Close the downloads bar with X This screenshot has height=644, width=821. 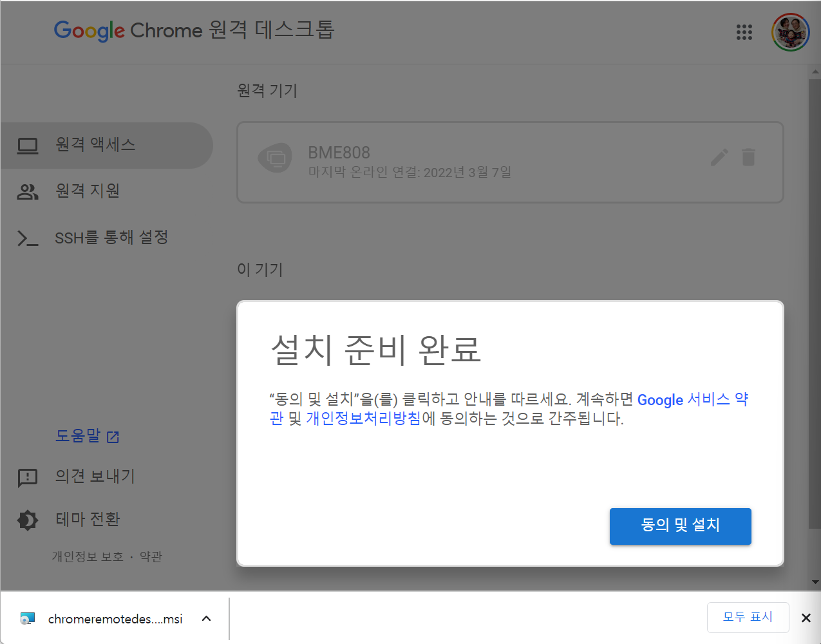click(806, 618)
